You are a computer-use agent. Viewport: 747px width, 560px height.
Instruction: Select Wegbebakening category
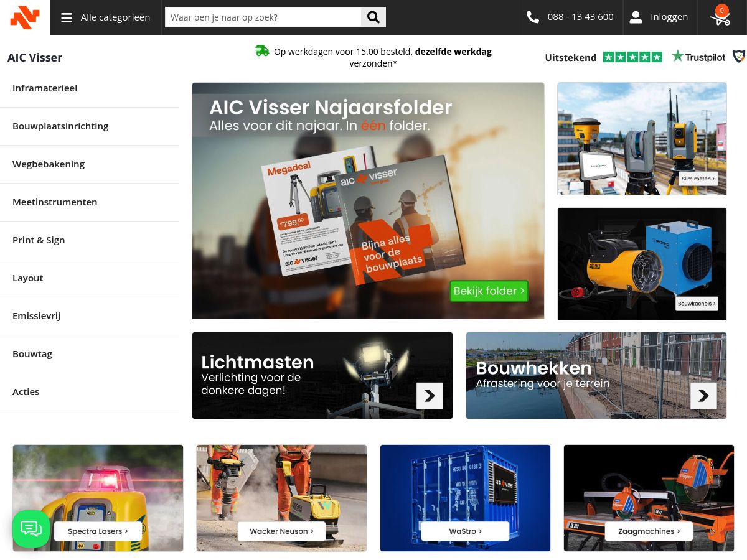[90, 164]
